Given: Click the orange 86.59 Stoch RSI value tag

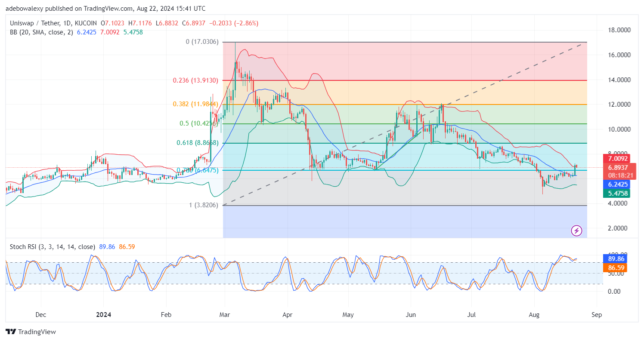Looking at the screenshot, I should click(616, 267).
